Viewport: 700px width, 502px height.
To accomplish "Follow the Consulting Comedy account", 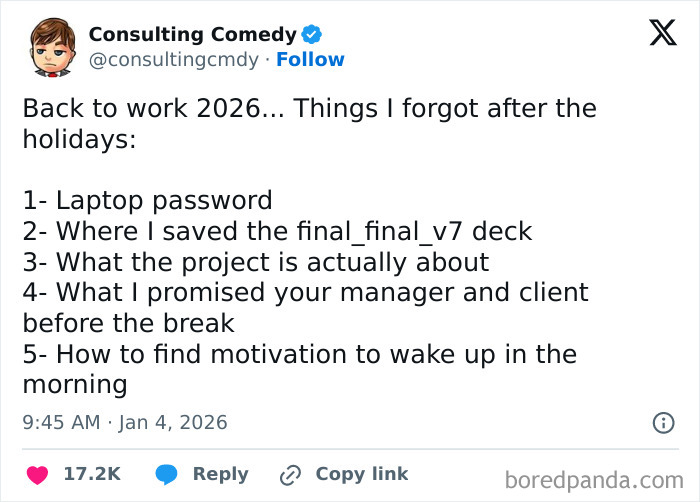I will tap(310, 60).
